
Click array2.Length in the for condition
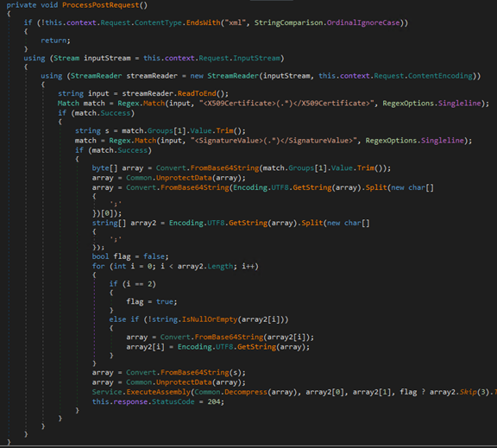pos(205,267)
